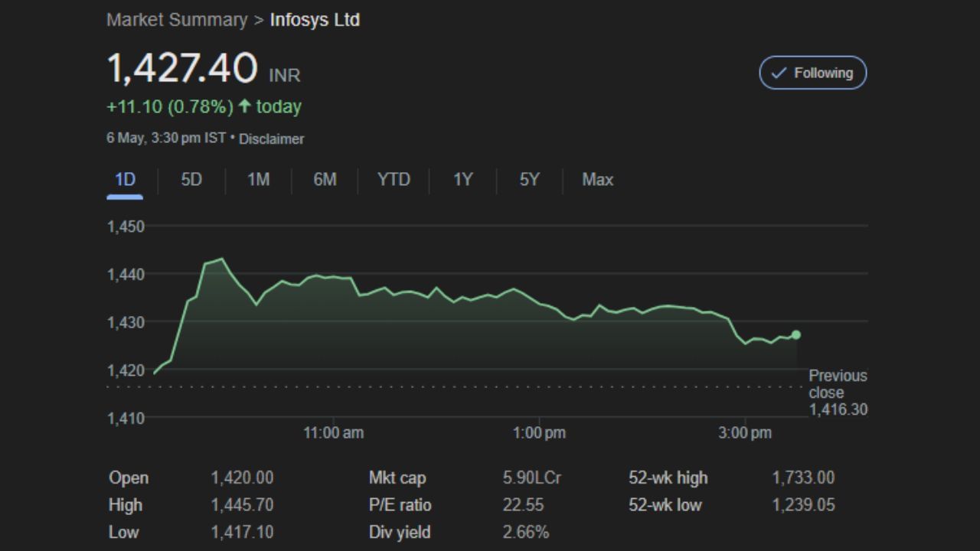
Task: Switch to the 1Y range tab
Action: pos(462,180)
